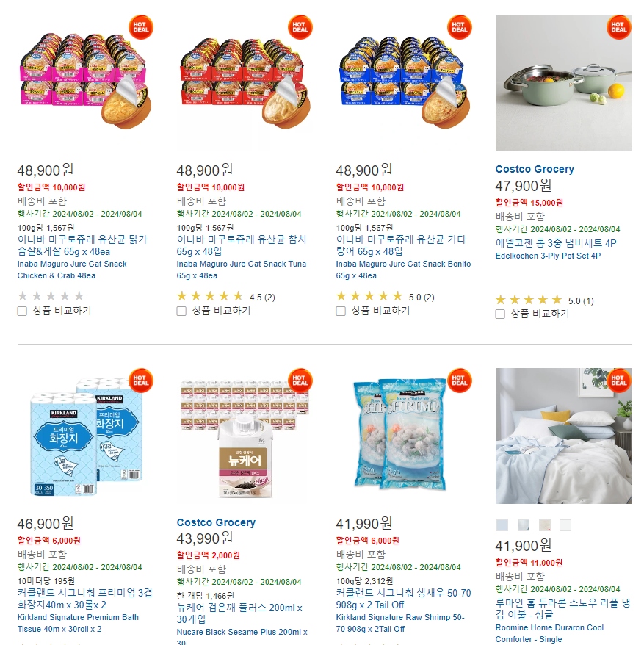The width and height of the screenshot is (644, 645).
Task: Click HOT DEAL badge on Roomine comforter
Action: pos(618,381)
